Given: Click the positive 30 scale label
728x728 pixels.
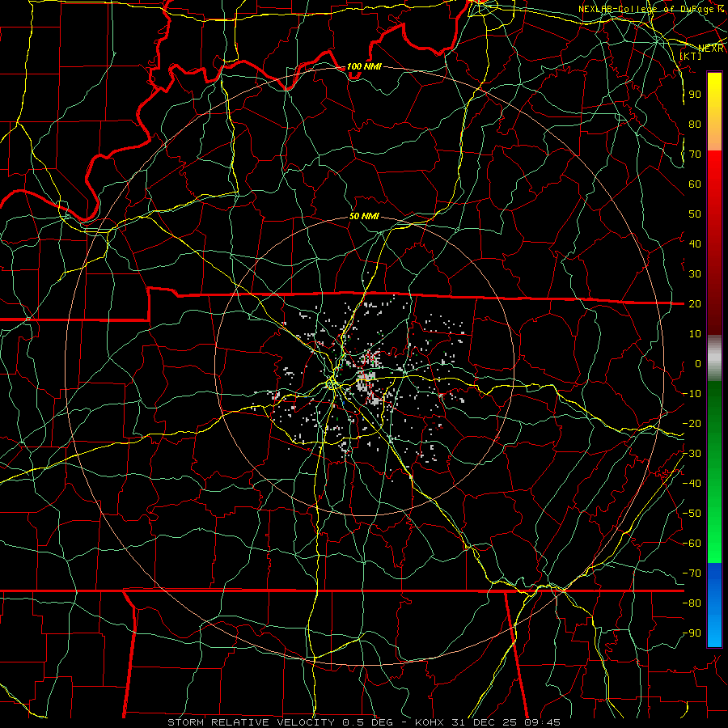Looking at the screenshot, I should [695, 274].
